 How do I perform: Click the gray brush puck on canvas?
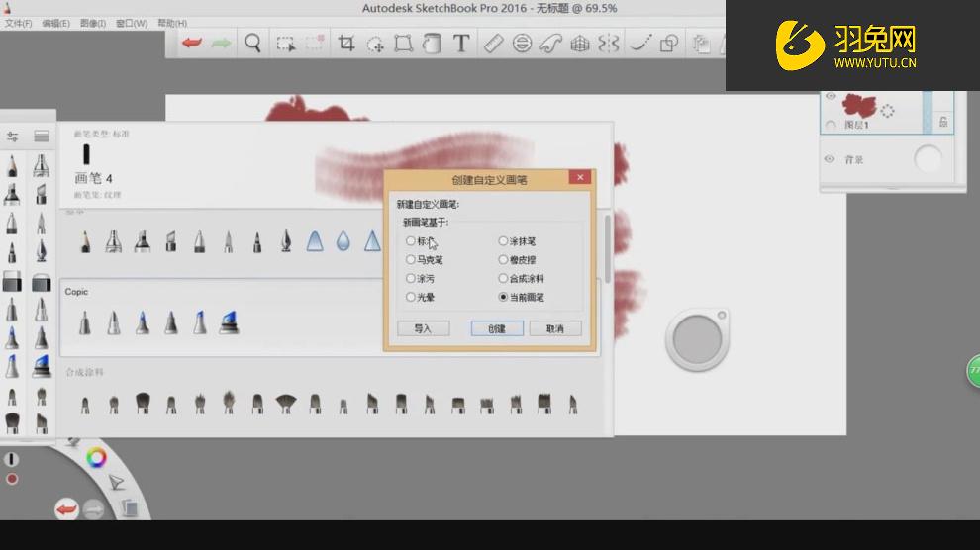coord(697,339)
